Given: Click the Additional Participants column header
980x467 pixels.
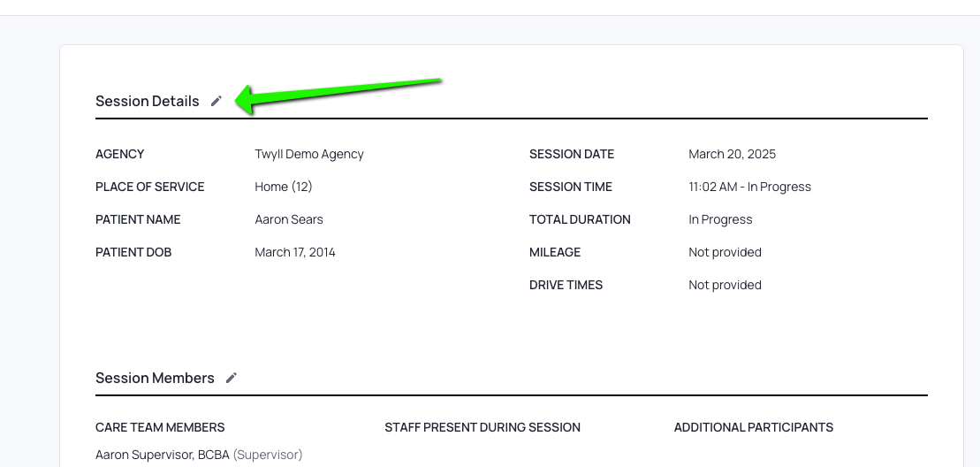Looking at the screenshot, I should [753, 427].
